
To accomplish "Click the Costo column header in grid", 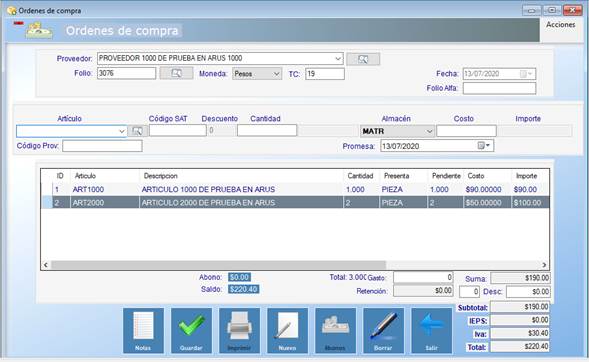I will pyautogui.click(x=476, y=176).
